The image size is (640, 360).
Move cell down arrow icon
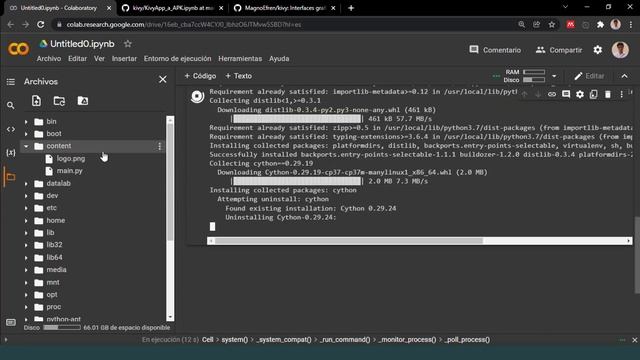538,94
